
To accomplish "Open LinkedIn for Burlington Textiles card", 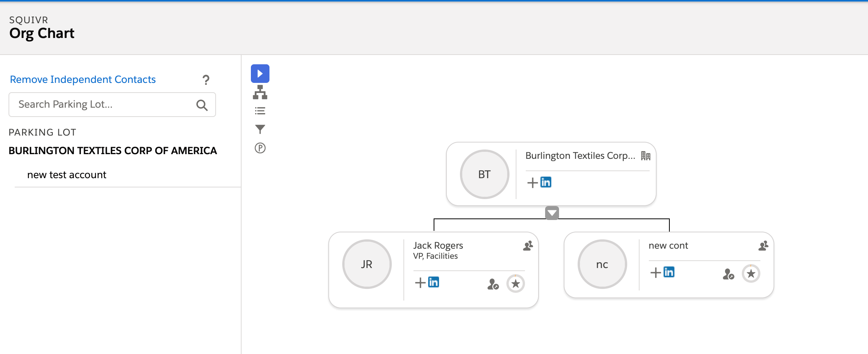I will 546,182.
